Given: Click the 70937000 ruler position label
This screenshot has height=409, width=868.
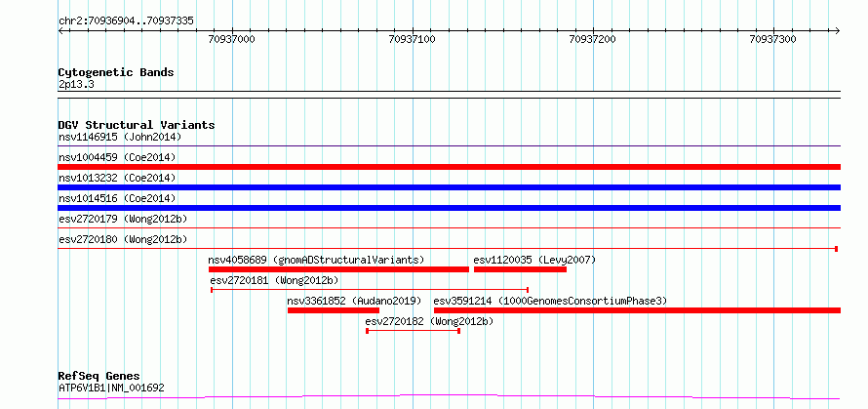Looking at the screenshot, I should (232, 39).
